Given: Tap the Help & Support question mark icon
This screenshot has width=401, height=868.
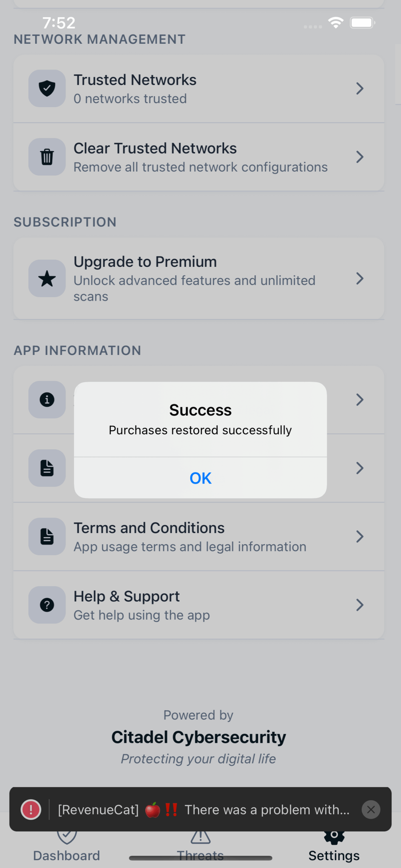Looking at the screenshot, I should 47,605.
